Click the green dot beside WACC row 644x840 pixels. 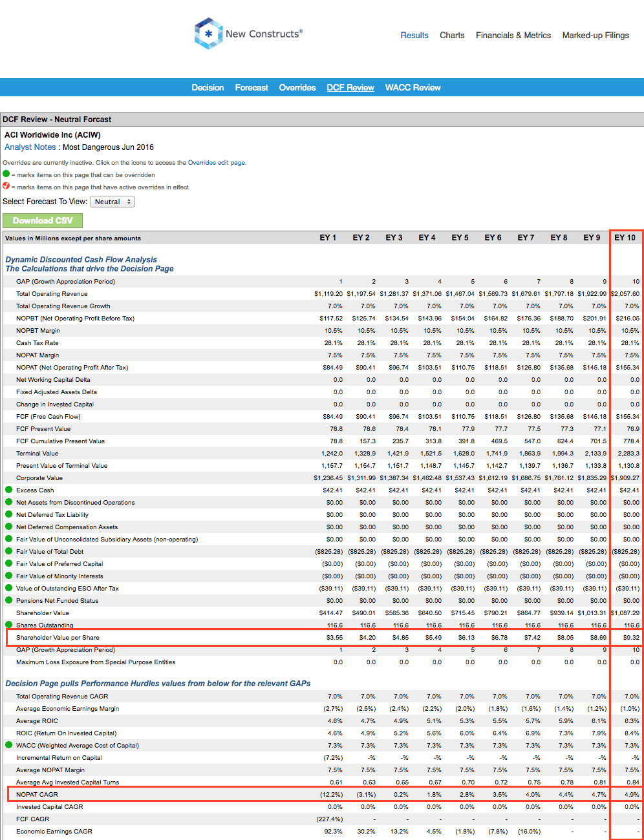pos(9,745)
